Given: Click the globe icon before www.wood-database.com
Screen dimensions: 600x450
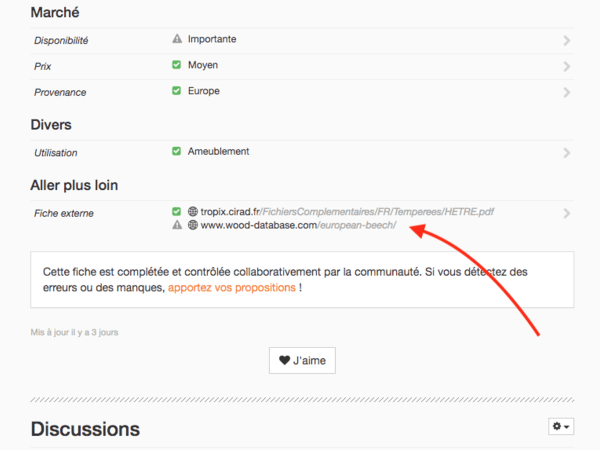Looking at the screenshot, I should click(x=193, y=225).
